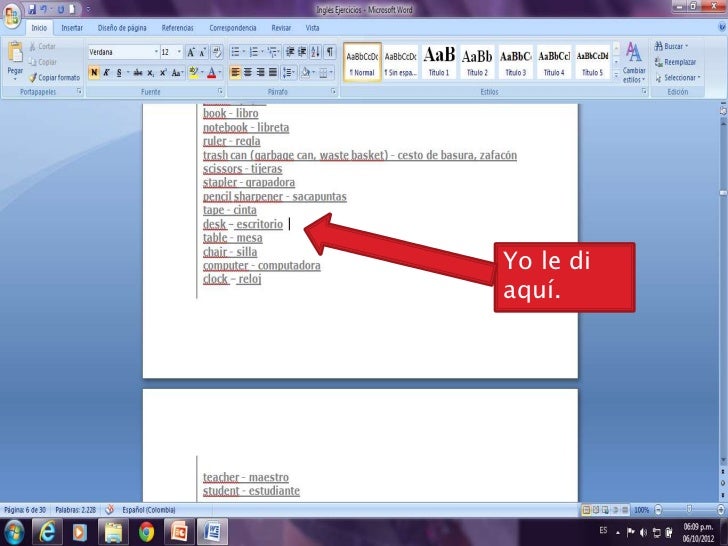The height and width of the screenshot is (546, 728).
Task: Toggle bold (N) formatting
Action: 94,73
